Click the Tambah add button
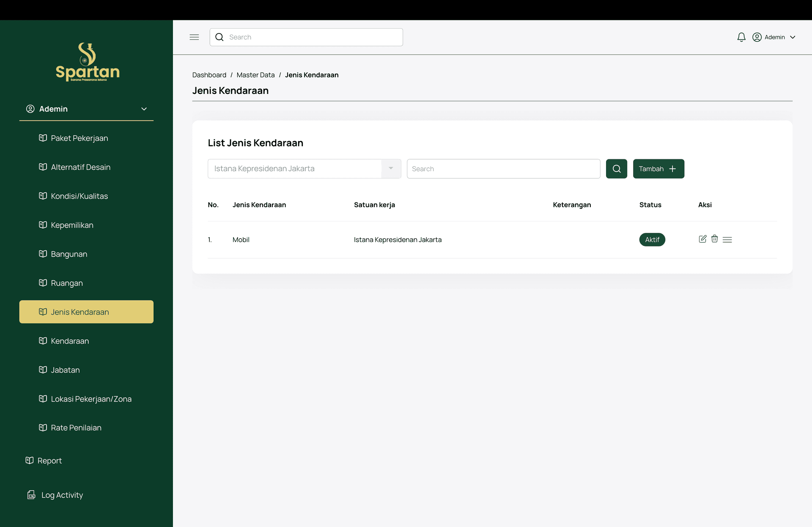The height and width of the screenshot is (527, 812). 658,169
